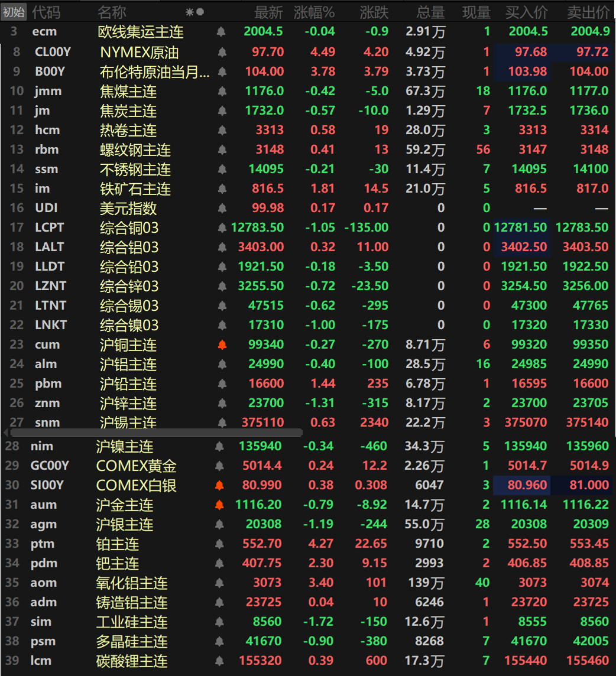Click the bell icon for 欧线集运主连
Screen dimensions: 616x676
point(221,32)
